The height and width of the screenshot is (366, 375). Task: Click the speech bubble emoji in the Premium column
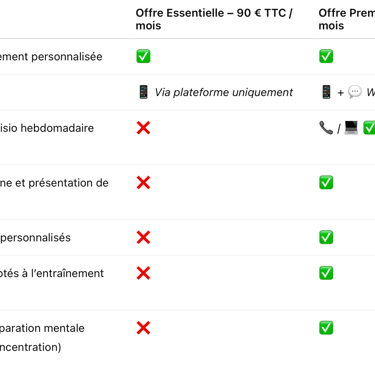coord(355,92)
